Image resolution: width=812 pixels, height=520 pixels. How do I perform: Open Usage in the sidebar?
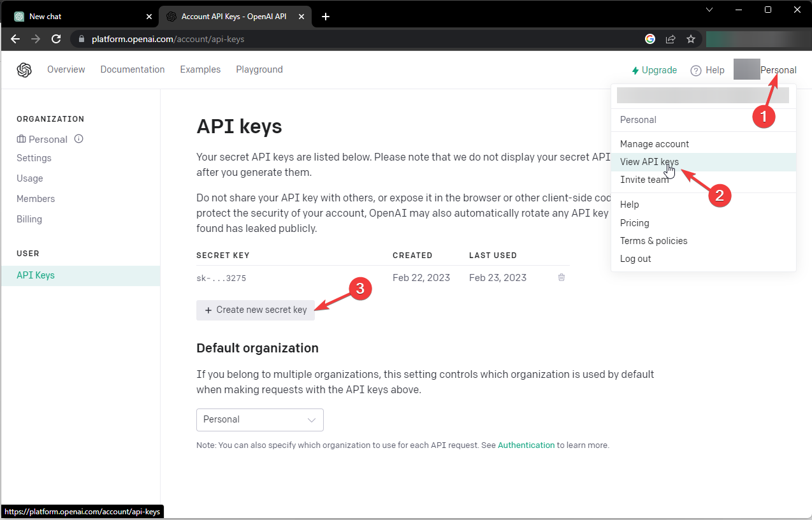(30, 178)
